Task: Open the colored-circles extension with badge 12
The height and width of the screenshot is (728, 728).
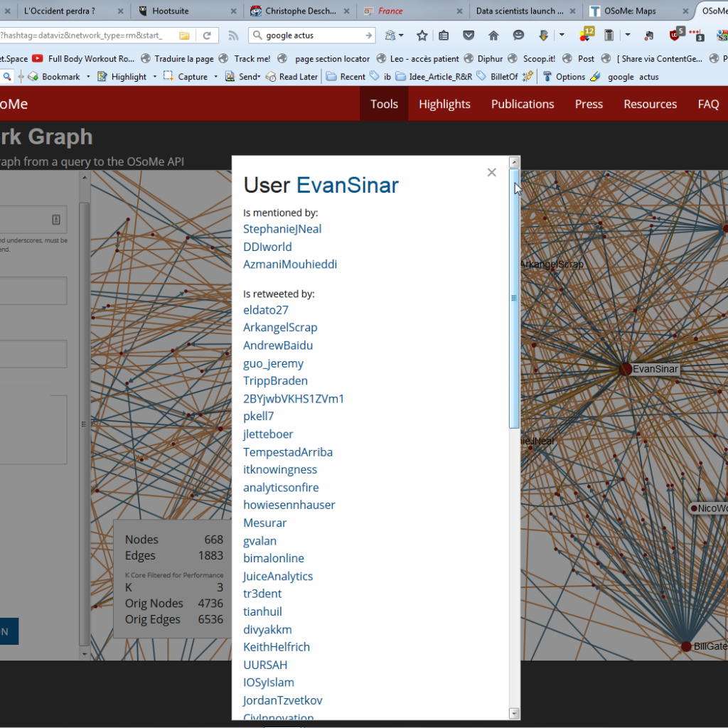Action: tap(587, 34)
